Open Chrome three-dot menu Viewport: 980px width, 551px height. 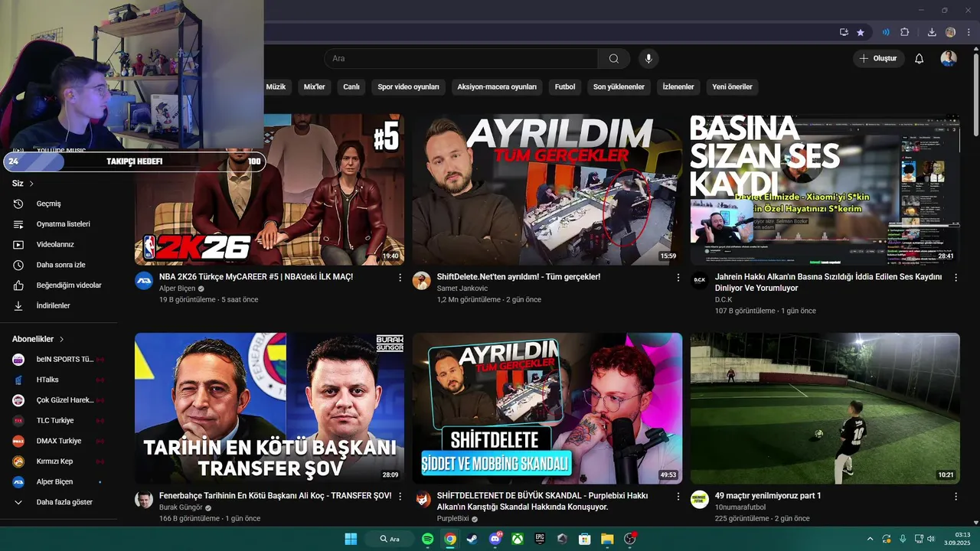click(x=967, y=32)
